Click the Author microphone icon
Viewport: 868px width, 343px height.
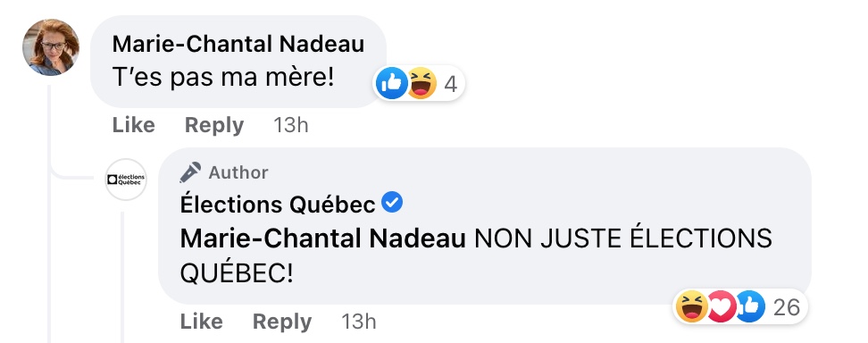click(190, 172)
